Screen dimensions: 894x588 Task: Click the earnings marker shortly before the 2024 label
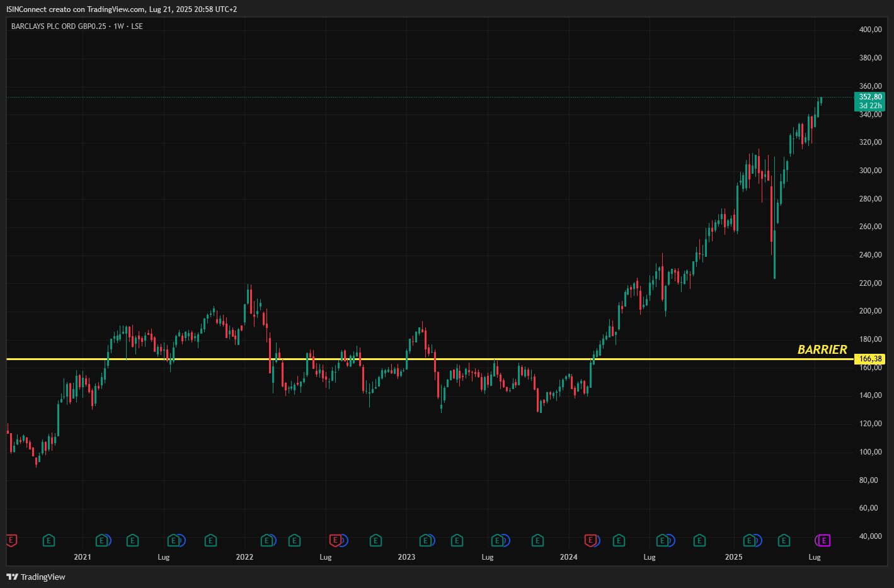[x=537, y=540]
